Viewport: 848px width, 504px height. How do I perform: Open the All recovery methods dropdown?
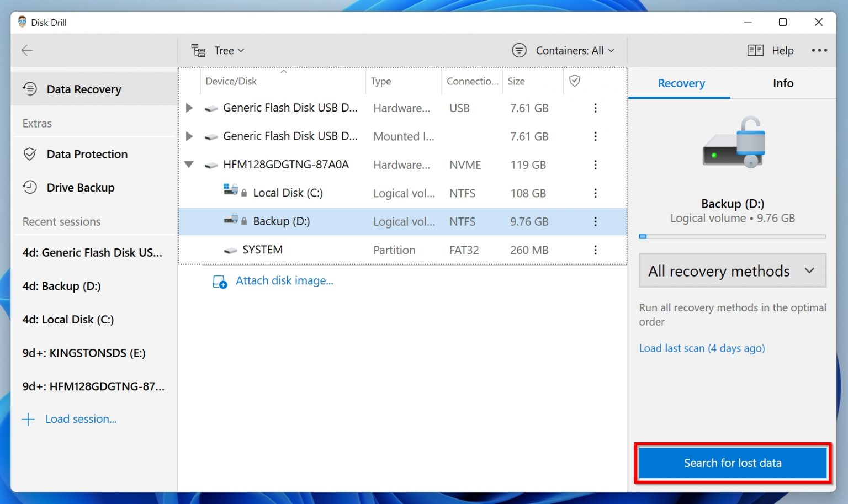[x=732, y=270]
